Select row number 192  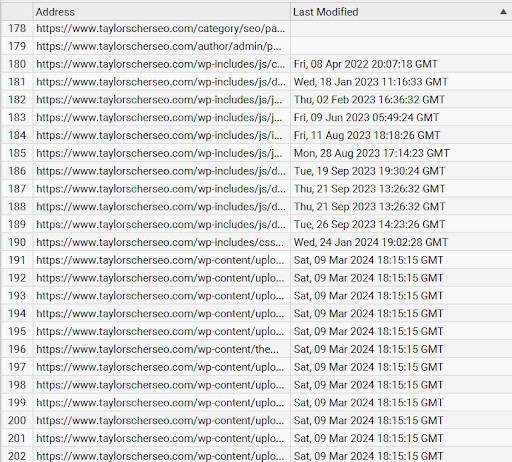pyautogui.click(x=17, y=278)
